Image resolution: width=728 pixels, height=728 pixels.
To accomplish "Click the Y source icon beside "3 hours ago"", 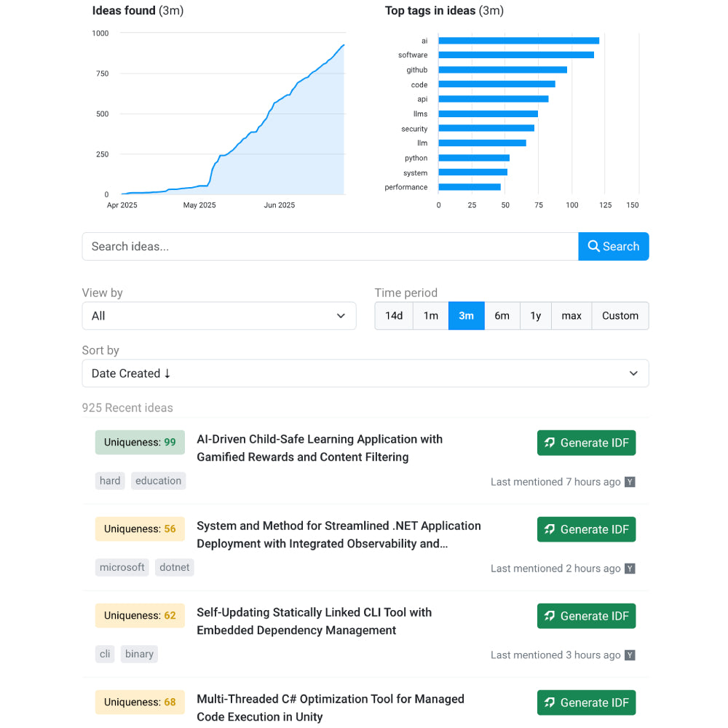I will click(x=630, y=655).
